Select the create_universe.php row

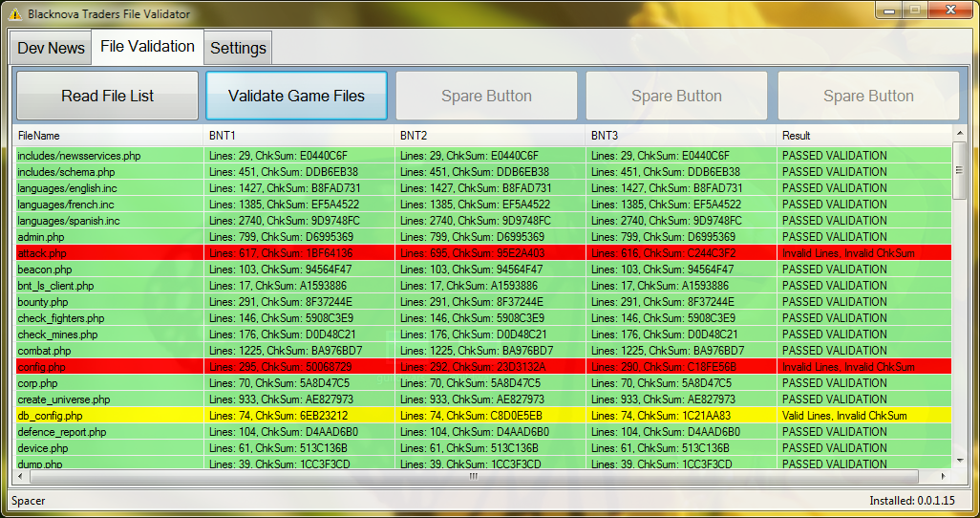482,399
